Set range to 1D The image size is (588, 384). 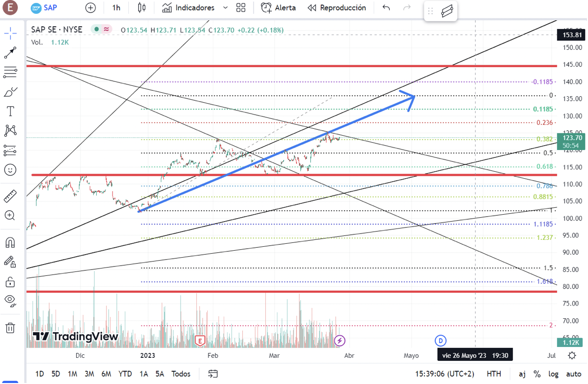point(39,374)
